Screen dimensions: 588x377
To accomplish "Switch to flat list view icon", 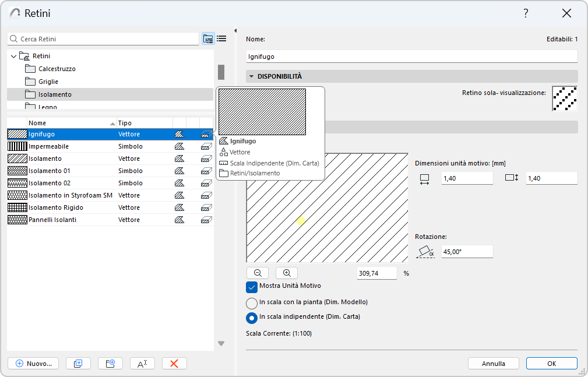I will [221, 39].
